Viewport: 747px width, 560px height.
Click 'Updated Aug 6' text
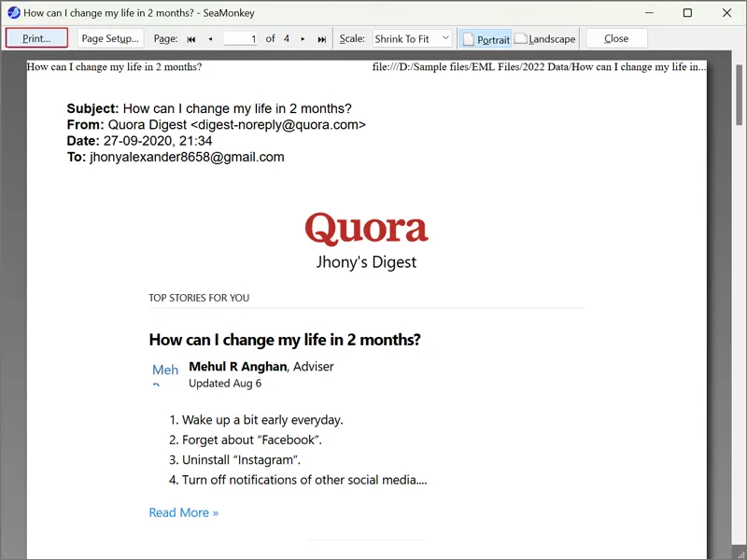point(225,384)
